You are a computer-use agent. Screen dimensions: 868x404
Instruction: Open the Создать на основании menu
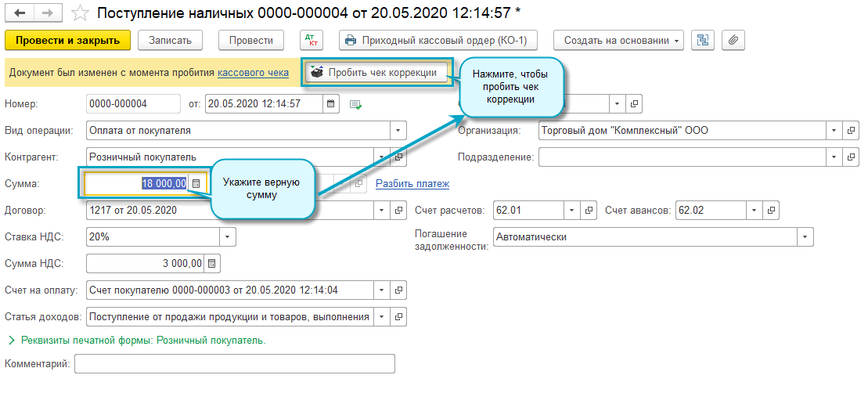pyautogui.click(x=618, y=41)
